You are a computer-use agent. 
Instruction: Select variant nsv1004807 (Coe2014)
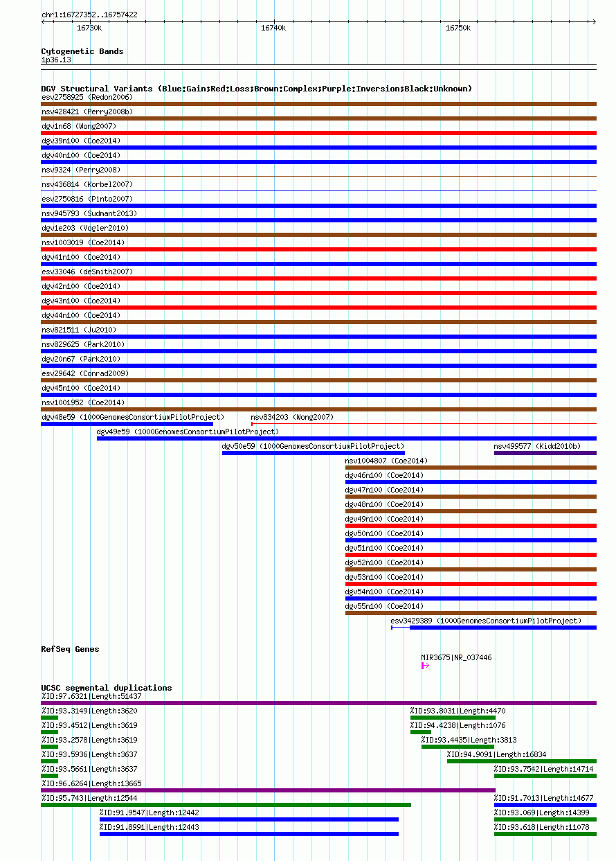[x=387, y=461]
